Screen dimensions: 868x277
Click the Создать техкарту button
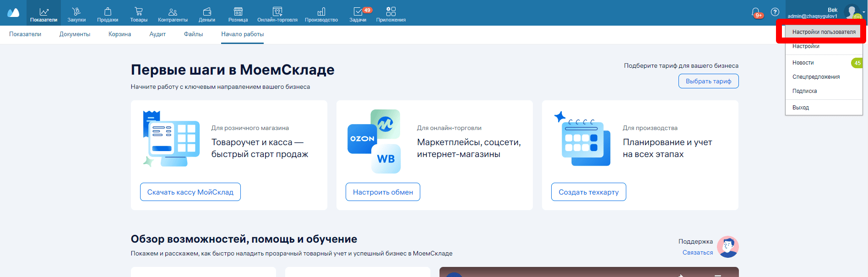(588, 192)
